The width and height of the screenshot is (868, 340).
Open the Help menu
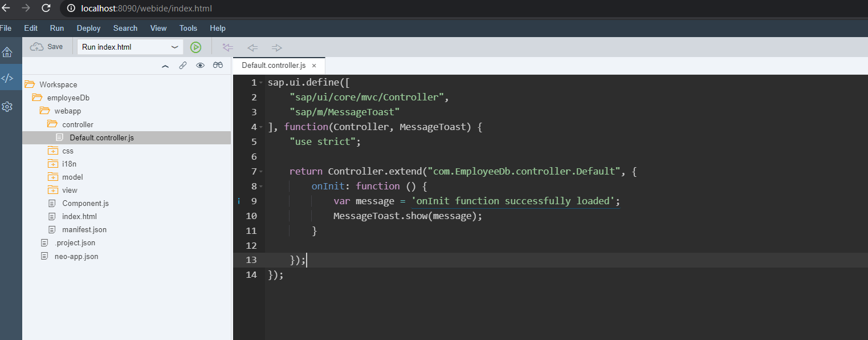click(218, 28)
